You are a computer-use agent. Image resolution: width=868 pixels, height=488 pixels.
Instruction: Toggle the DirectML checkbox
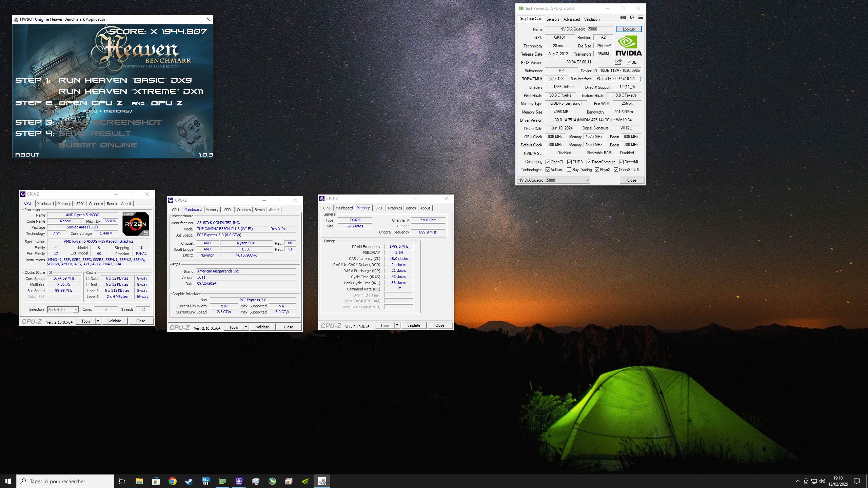click(x=621, y=162)
